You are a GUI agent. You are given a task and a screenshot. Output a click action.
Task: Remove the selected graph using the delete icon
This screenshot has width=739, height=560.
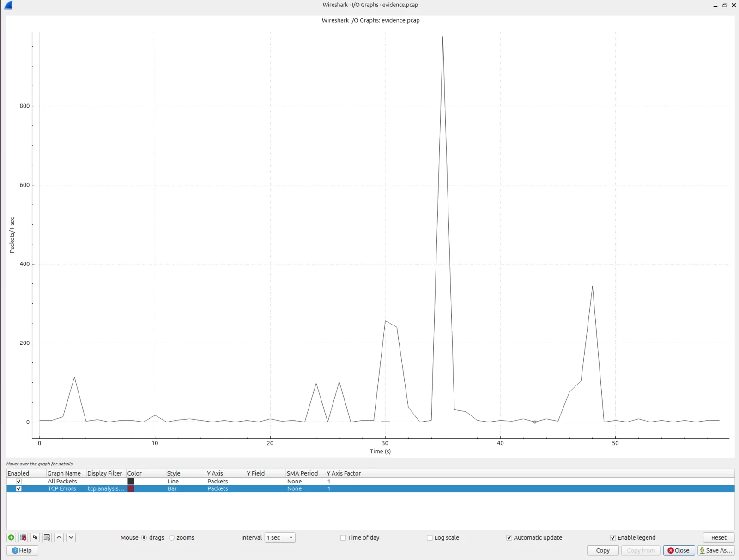coord(23,537)
